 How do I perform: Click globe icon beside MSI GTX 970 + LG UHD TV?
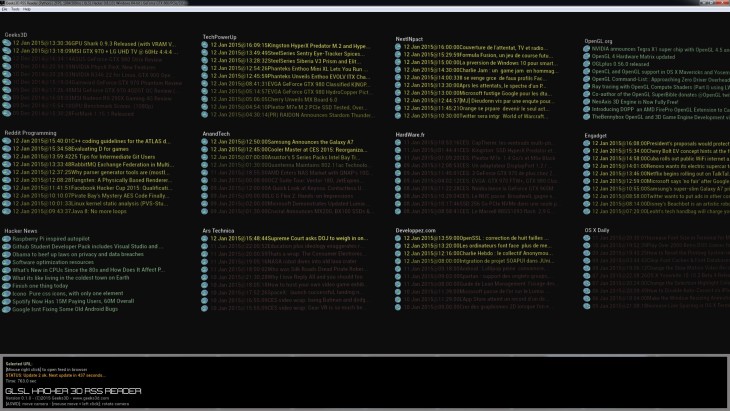[x=7, y=51]
